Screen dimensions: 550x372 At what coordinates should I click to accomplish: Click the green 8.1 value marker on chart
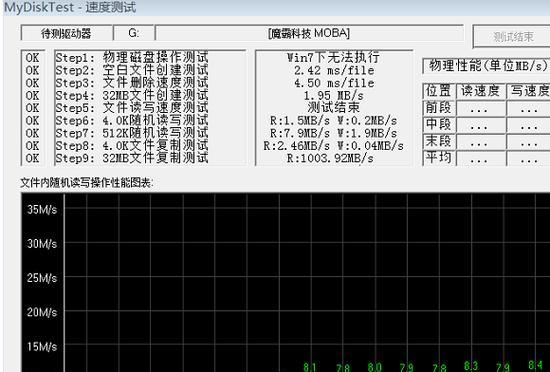(310, 367)
